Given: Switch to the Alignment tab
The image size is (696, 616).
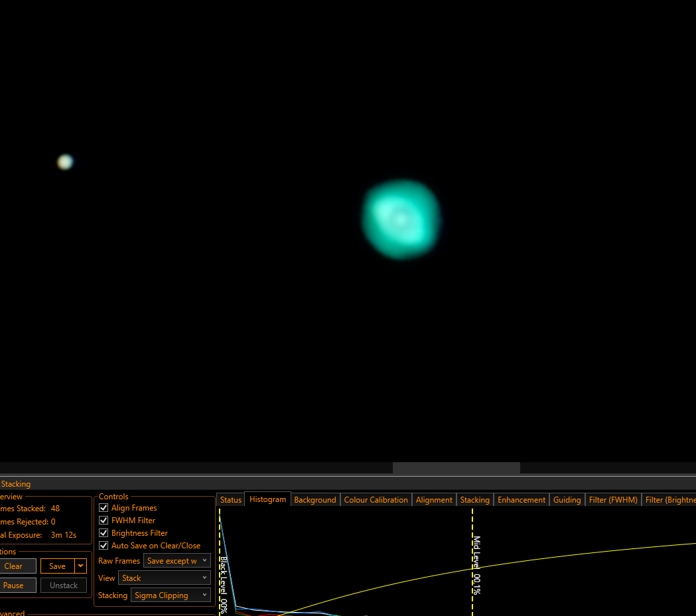Looking at the screenshot, I should coord(434,500).
